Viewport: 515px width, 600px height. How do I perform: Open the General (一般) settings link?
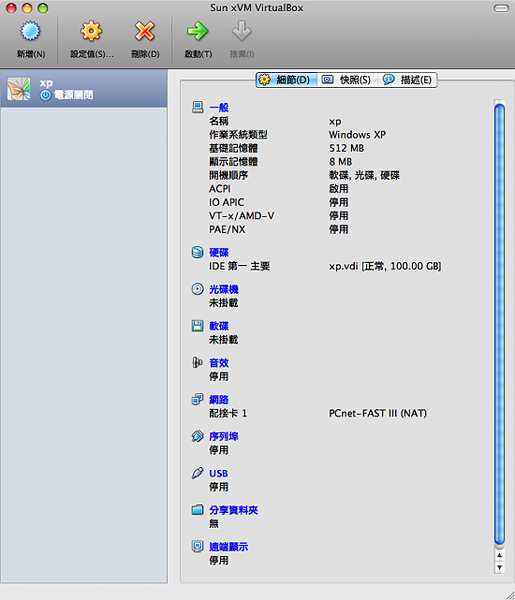pyautogui.click(x=219, y=108)
